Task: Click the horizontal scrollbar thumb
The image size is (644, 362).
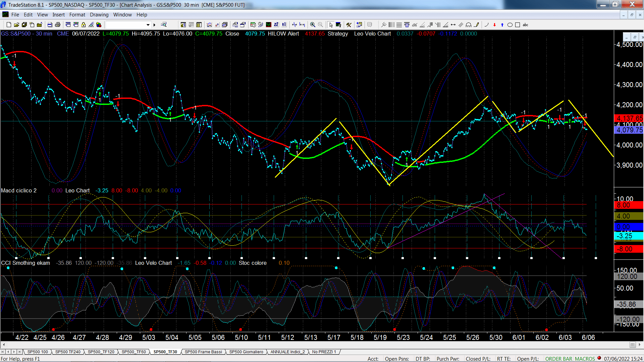Action: (633, 345)
